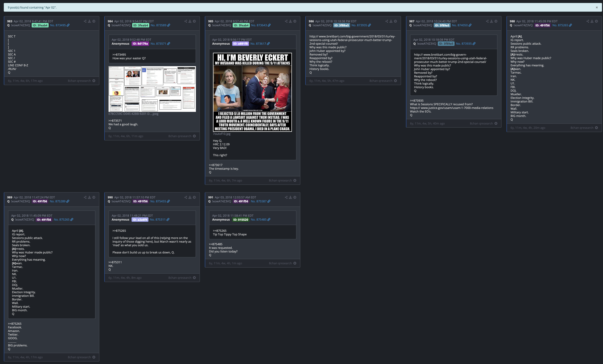Open post 983 with the arrow icon
Viewport: 603px width, 364px height.
[x=94, y=21]
